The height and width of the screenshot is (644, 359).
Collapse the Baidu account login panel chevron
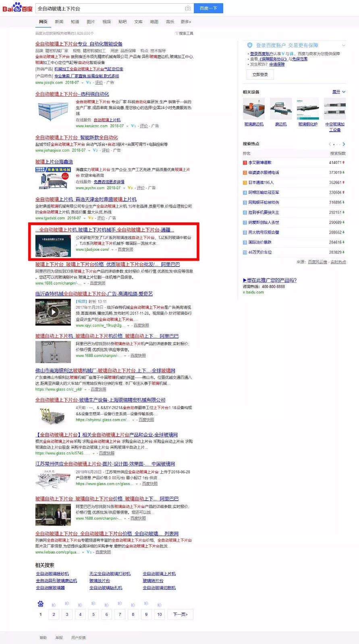(x=344, y=45)
